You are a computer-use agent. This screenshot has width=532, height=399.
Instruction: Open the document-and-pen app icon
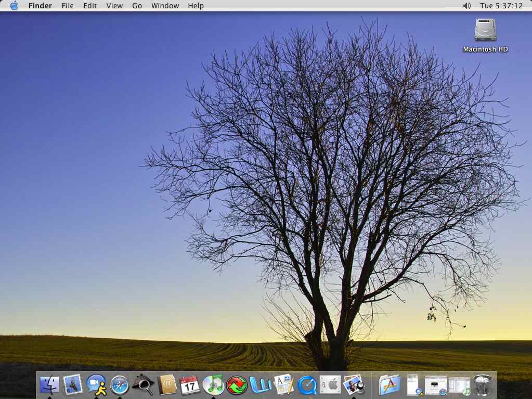pos(283,385)
